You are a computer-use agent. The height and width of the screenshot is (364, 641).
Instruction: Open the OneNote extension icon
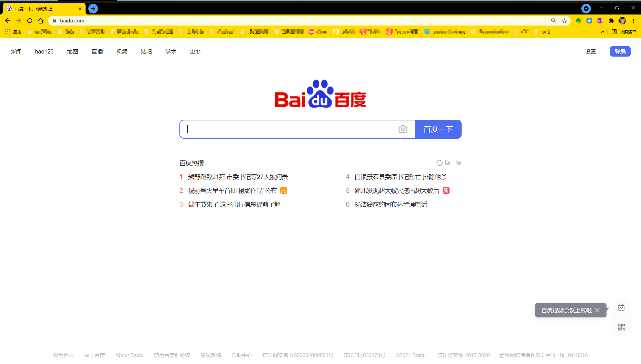[x=600, y=21]
